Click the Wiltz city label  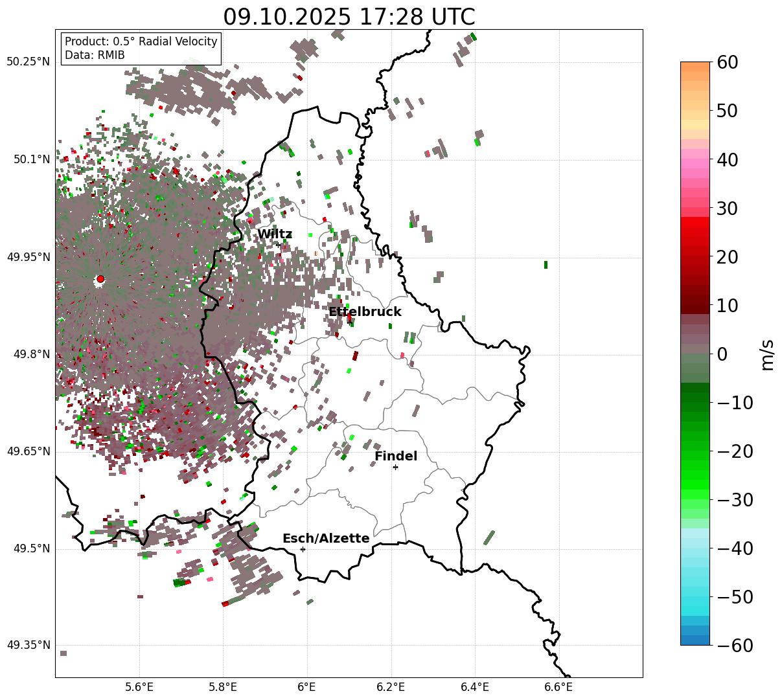pos(275,234)
